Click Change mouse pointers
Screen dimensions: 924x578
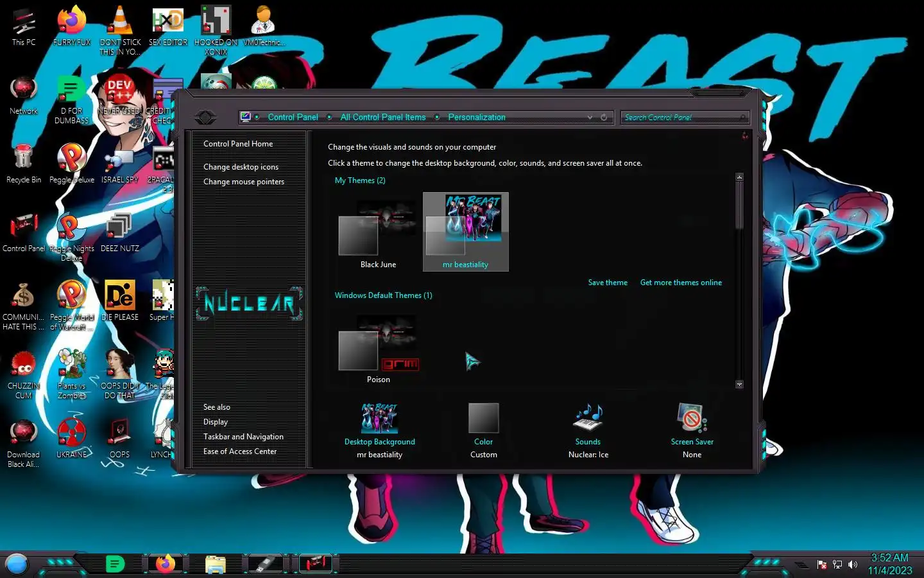click(244, 182)
